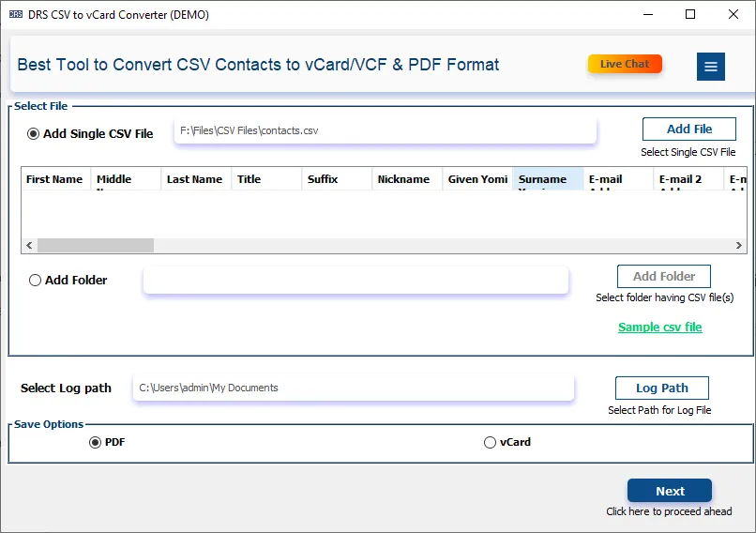Click the Log Path button
This screenshot has width=756, height=533.
coord(662,388)
